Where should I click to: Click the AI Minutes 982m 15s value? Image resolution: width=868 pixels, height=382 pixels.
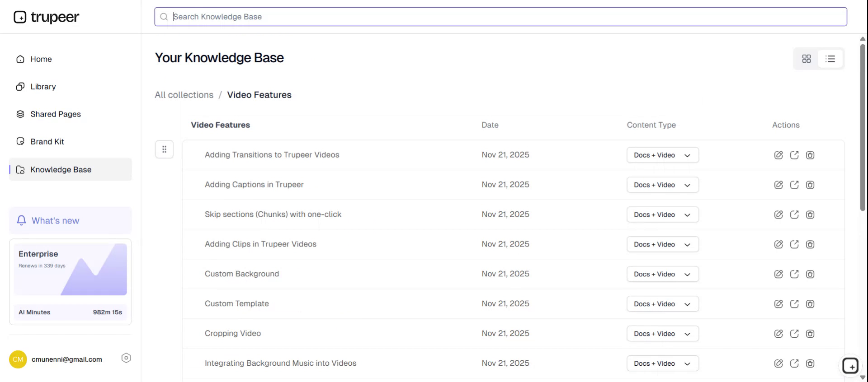click(x=108, y=312)
